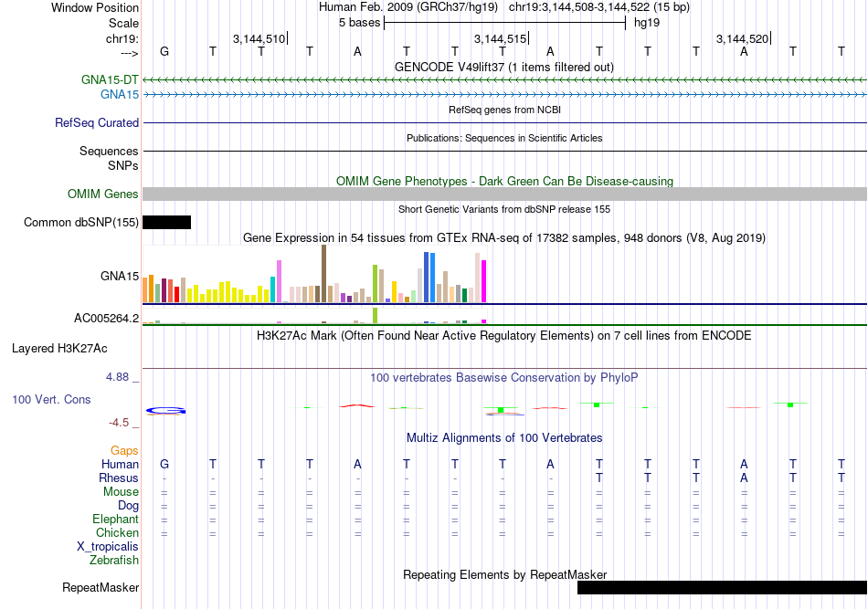Screen dimensions: 868x609
Task: Open the AC005264.2 GTEx bar chart
Action: (x=314, y=316)
